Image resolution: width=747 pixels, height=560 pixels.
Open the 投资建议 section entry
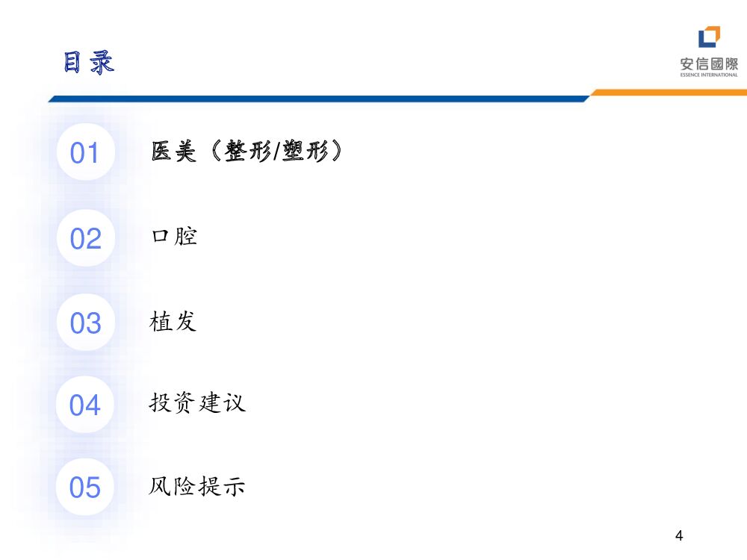click(197, 403)
